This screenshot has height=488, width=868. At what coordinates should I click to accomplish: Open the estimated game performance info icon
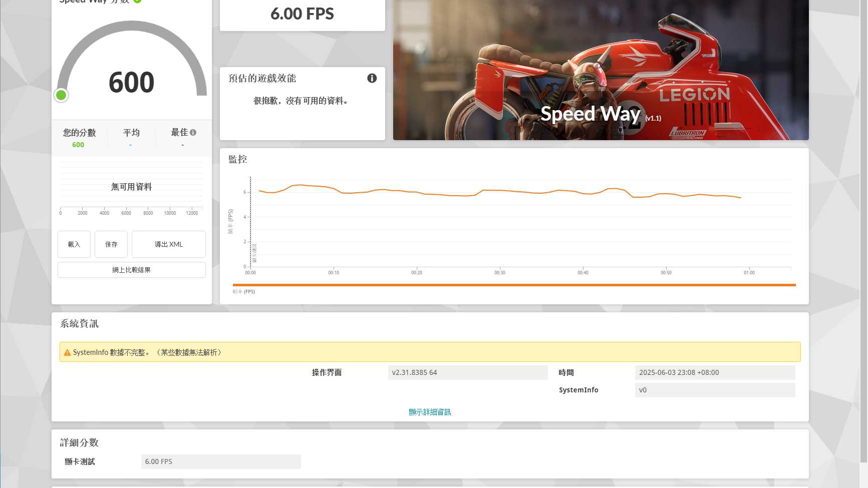372,78
